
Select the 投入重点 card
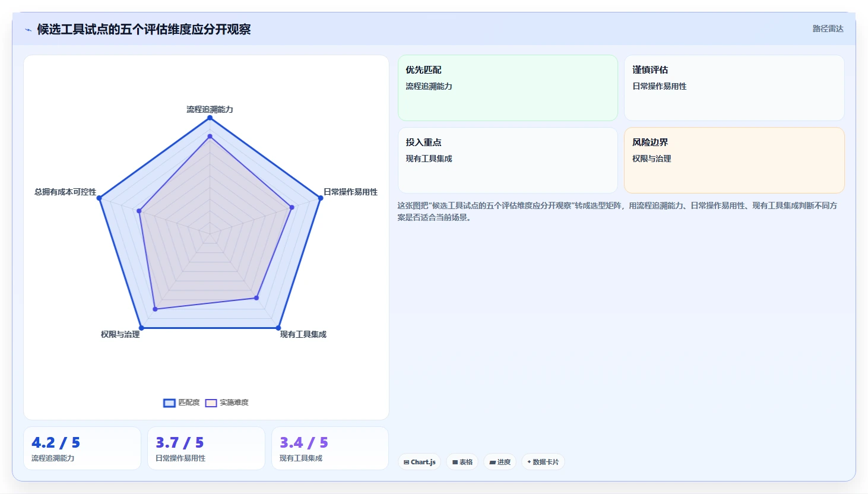click(508, 160)
